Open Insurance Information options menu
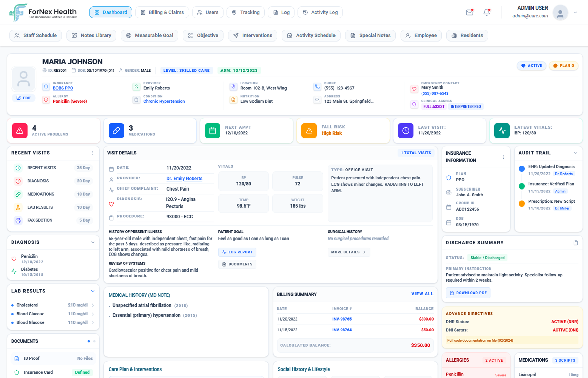Image resolution: width=588 pixels, height=378 pixels. pyautogui.click(x=504, y=157)
